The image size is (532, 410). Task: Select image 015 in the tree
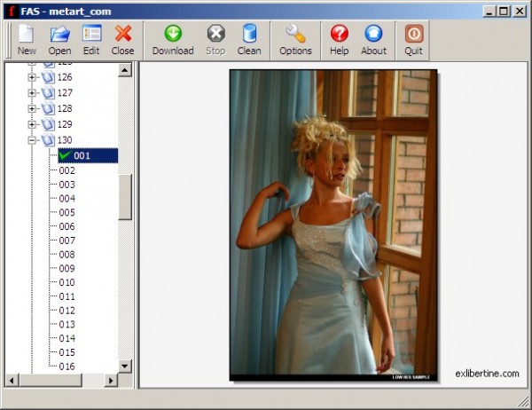pyautogui.click(x=66, y=352)
